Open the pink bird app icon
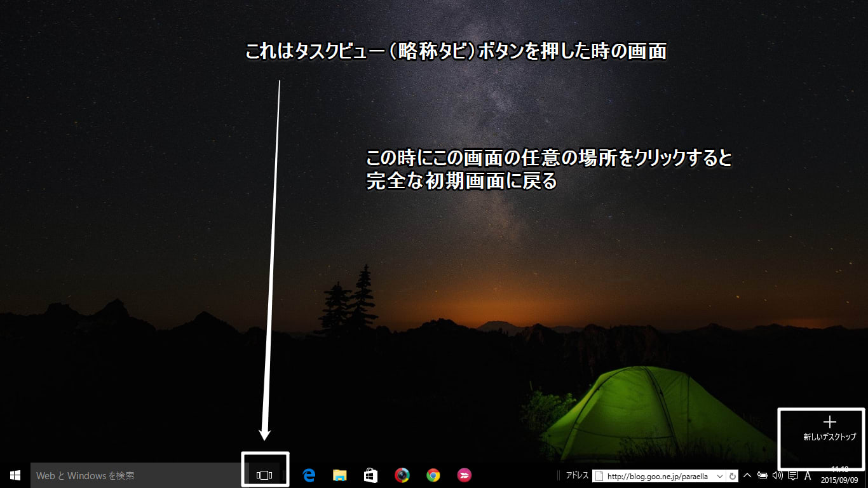Viewport: 868px width, 488px height. 465,475
